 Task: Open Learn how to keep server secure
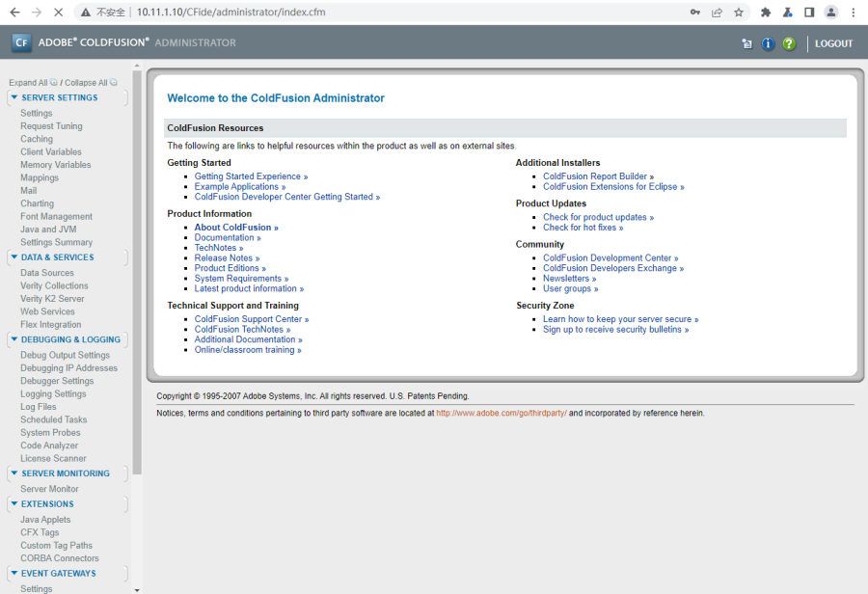(620, 319)
